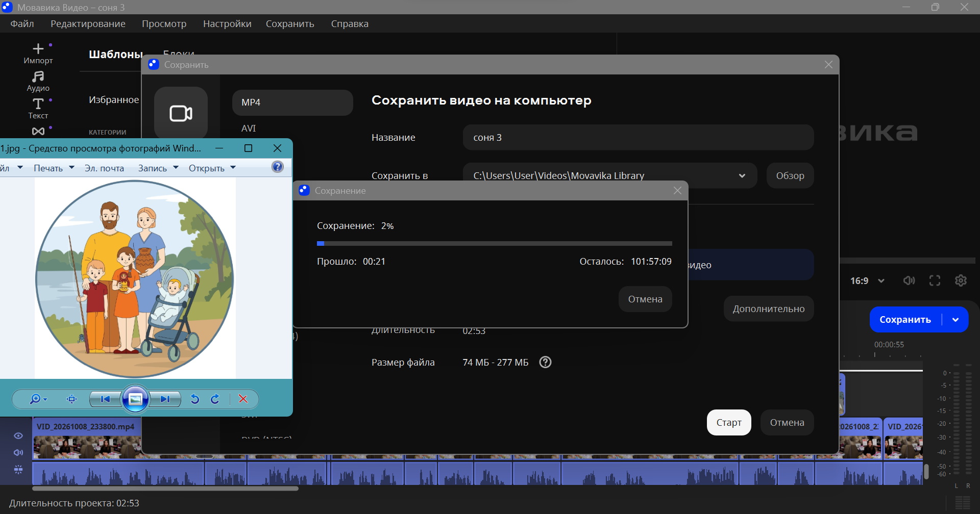
Task: Click zoom magnifier in Photo Viewer
Action: tap(38, 399)
